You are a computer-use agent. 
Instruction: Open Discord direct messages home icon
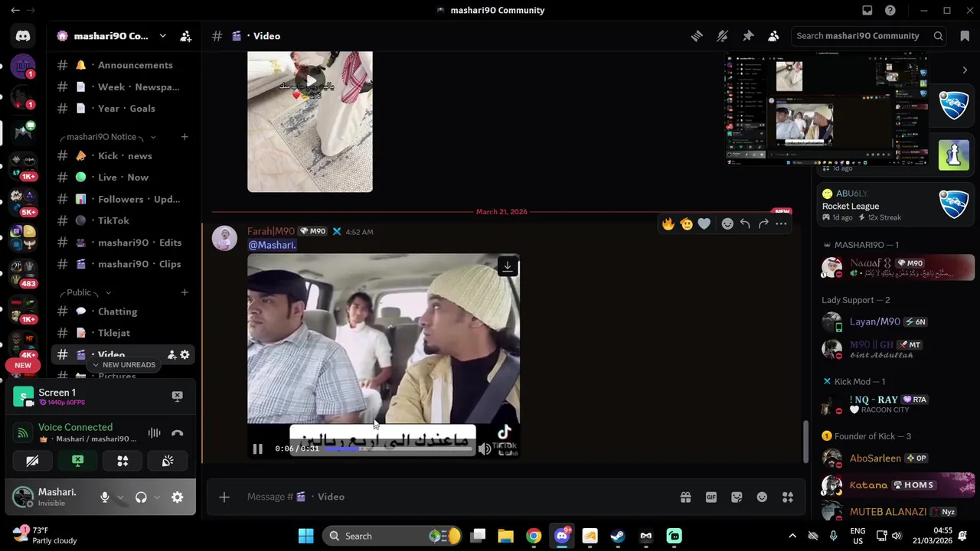coord(23,36)
